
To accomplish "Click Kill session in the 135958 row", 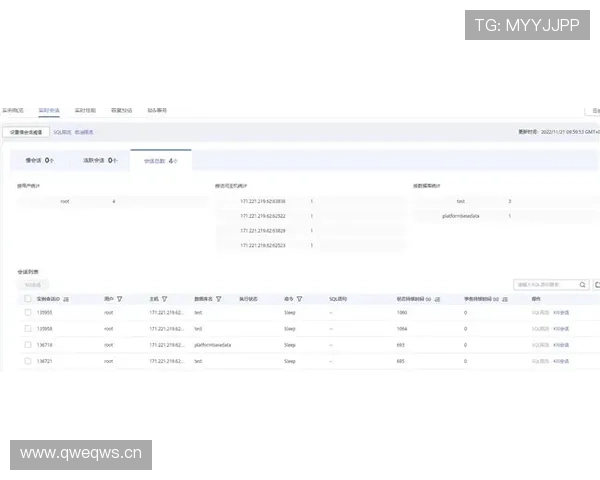I will point(561,329).
